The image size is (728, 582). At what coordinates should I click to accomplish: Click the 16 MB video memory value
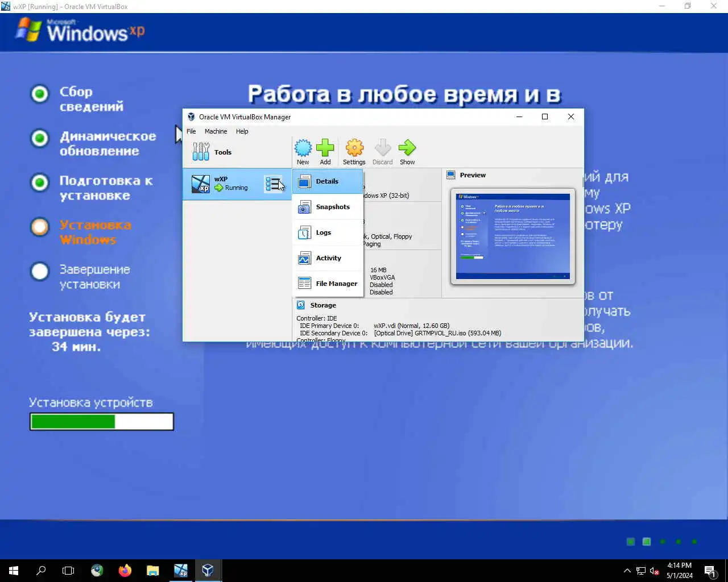[378, 270]
